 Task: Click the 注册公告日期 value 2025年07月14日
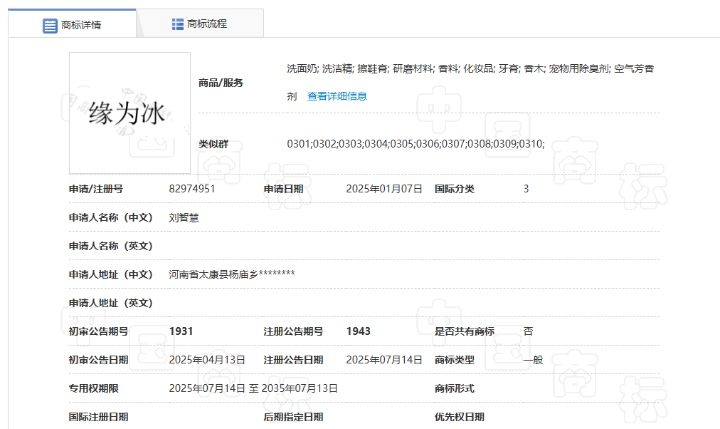click(x=385, y=359)
